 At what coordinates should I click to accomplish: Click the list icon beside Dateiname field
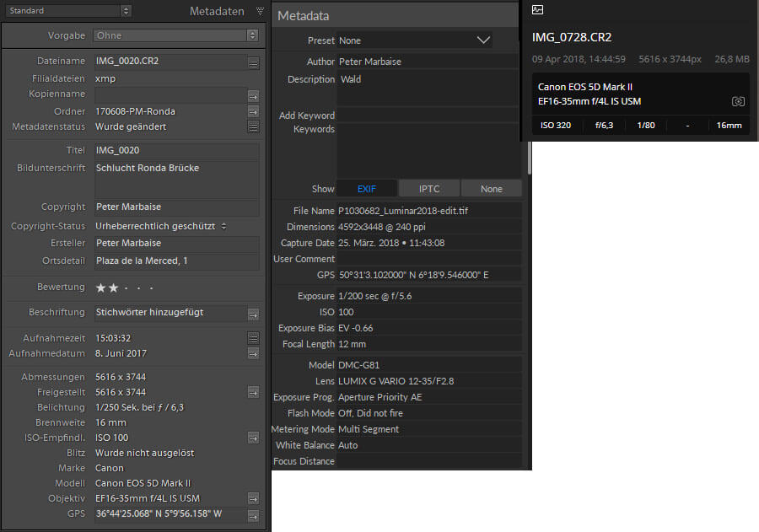[x=253, y=63]
